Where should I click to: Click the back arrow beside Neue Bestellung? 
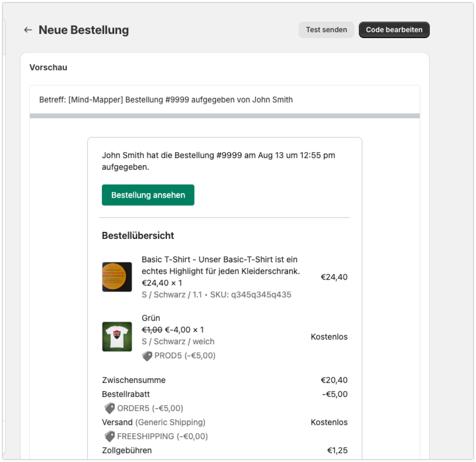pyautogui.click(x=28, y=30)
